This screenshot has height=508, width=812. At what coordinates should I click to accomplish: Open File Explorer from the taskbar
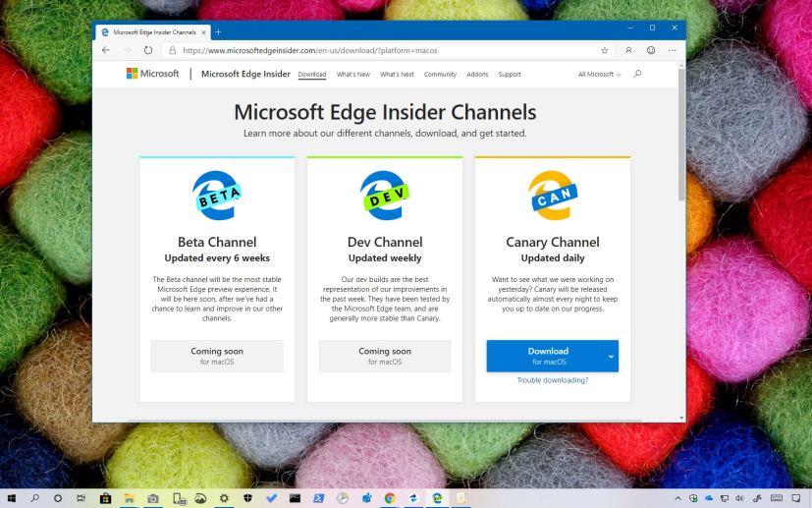tap(129, 499)
